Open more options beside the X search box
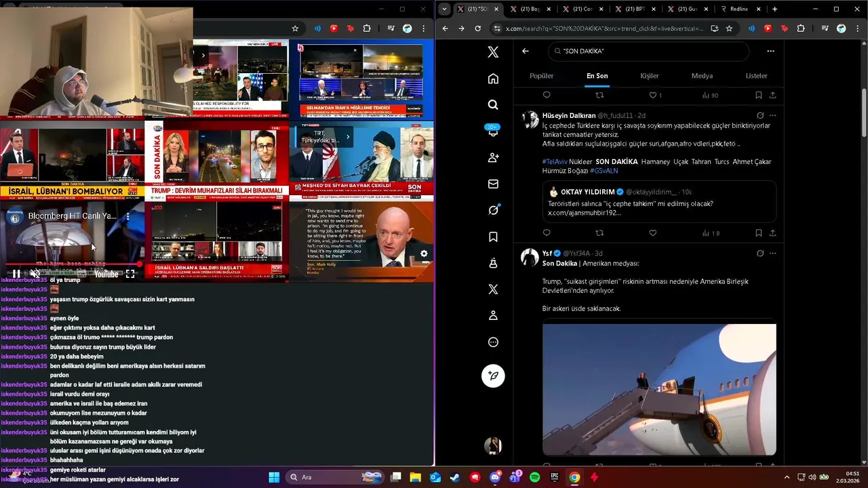The image size is (868, 488). (x=770, y=51)
